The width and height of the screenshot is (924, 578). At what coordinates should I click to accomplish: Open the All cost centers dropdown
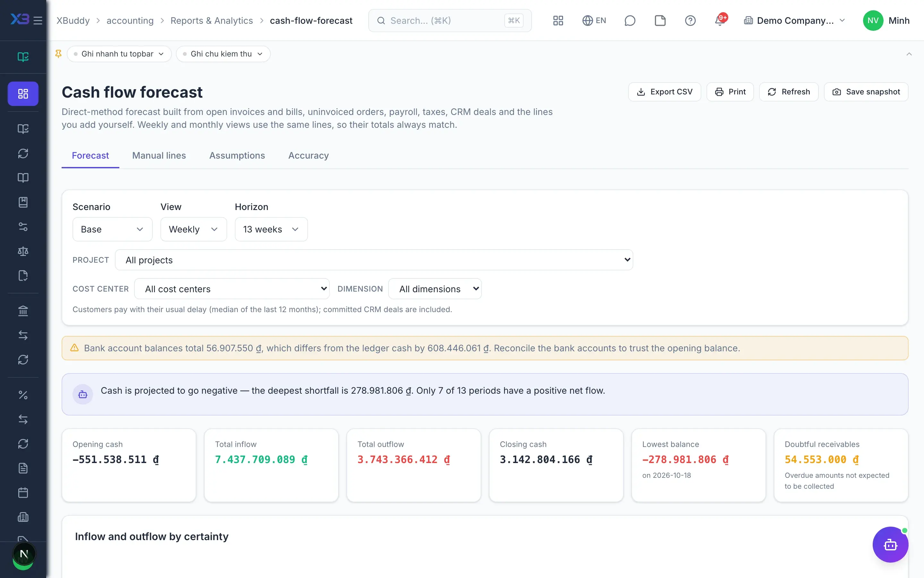click(232, 289)
